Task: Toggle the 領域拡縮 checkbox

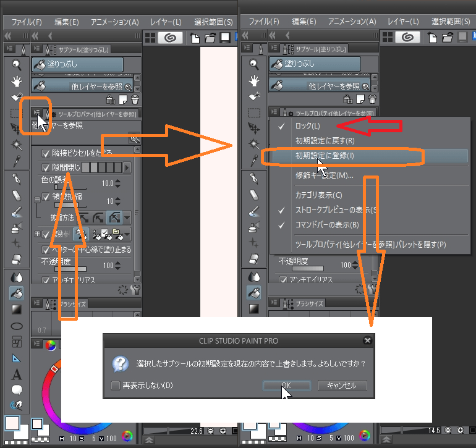Action: click(46, 197)
